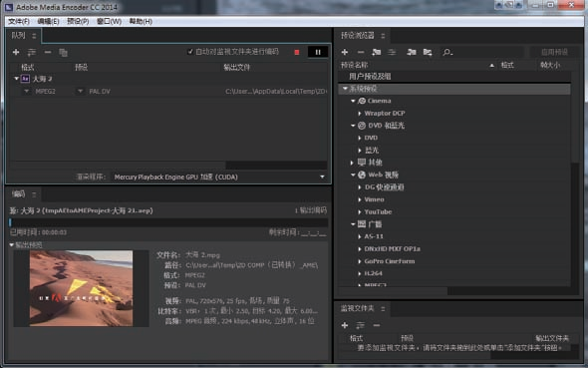Expand the Vimeo presets
588x368 pixels.
(x=360, y=199)
